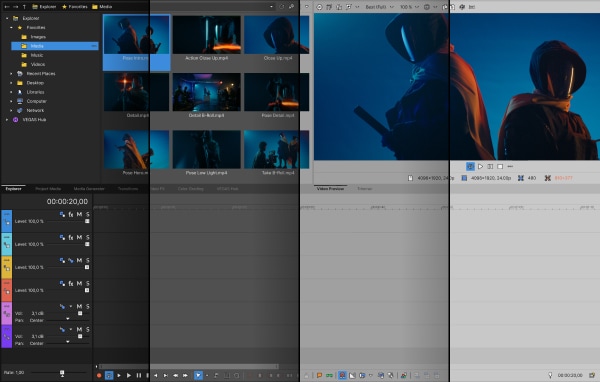Screen dimensions: 600x382
Task: Switch to the Video Preview tab
Action: click(331, 189)
